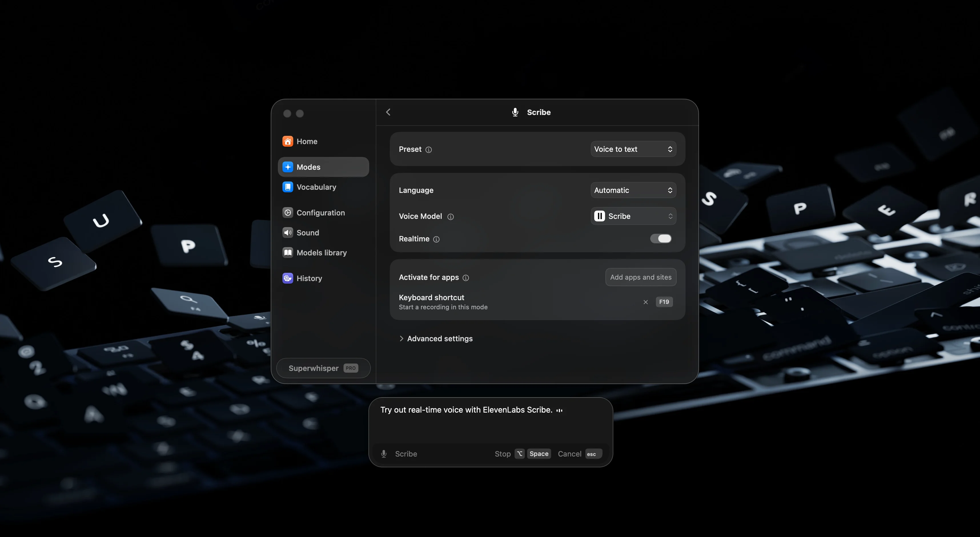Clear the F19 keyboard shortcut
The width and height of the screenshot is (980, 537).
click(x=646, y=302)
